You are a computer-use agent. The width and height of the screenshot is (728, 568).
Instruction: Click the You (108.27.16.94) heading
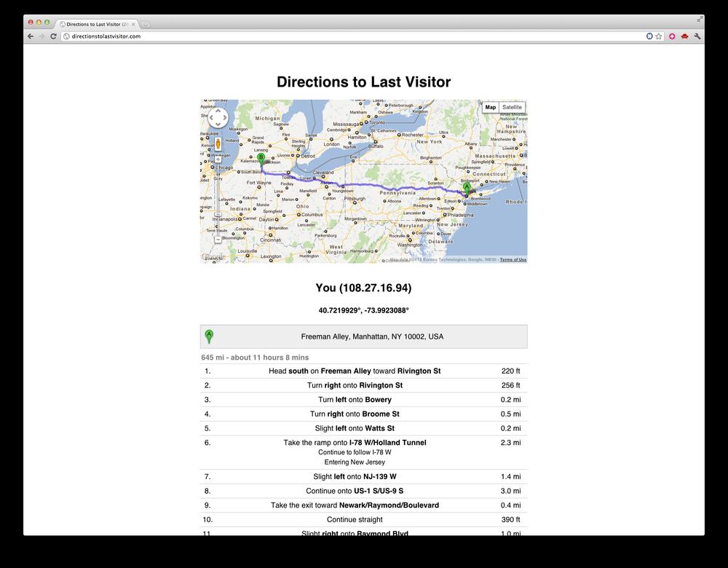click(363, 288)
